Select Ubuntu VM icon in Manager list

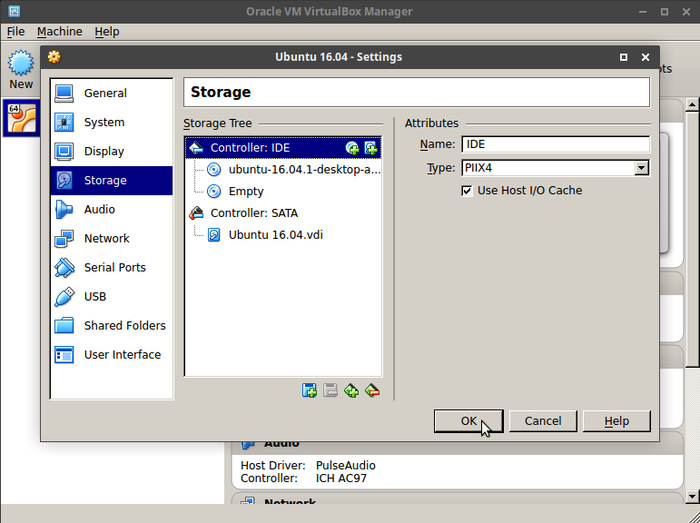pyautogui.click(x=21, y=118)
